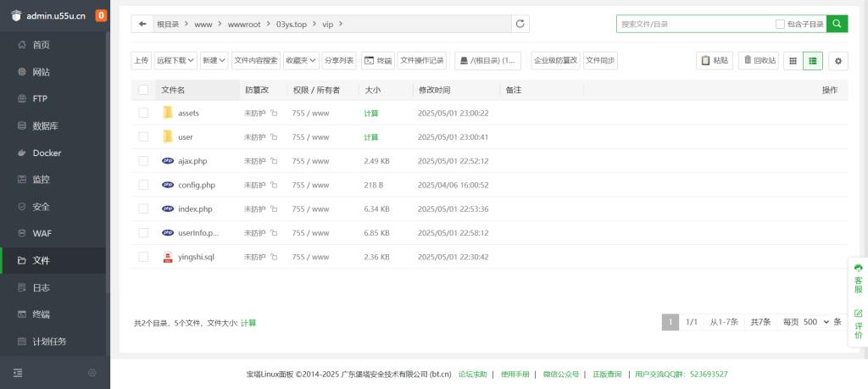
Task: Refresh the file list with reload icon
Action: (x=520, y=25)
